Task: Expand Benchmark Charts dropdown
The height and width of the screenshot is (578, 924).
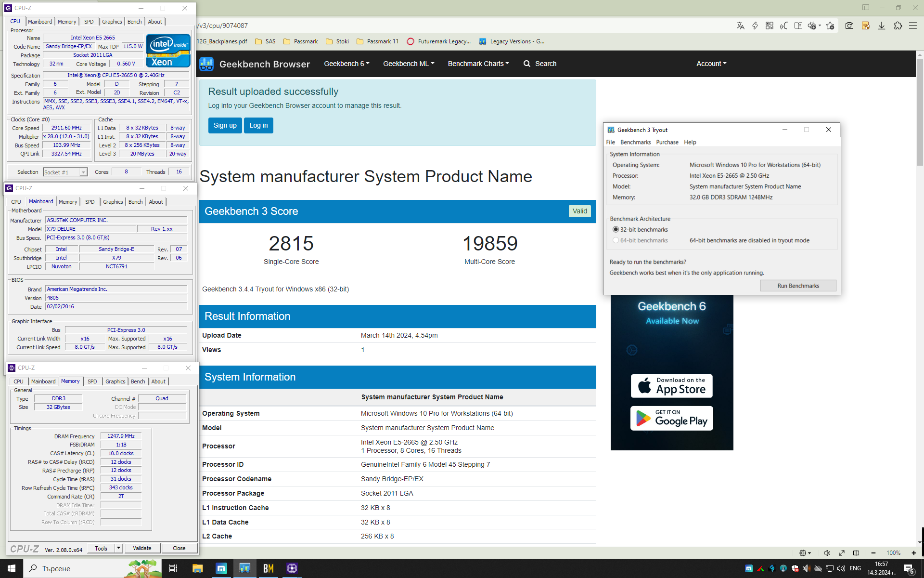Action: click(x=478, y=64)
